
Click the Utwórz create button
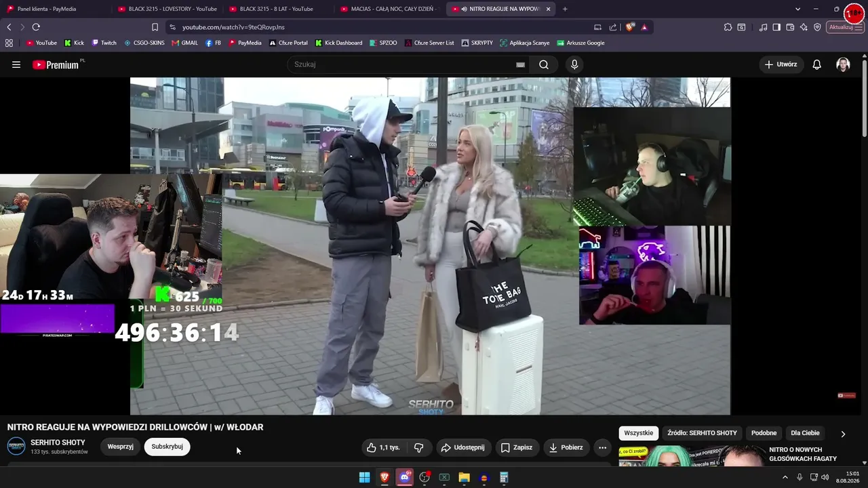click(x=781, y=64)
